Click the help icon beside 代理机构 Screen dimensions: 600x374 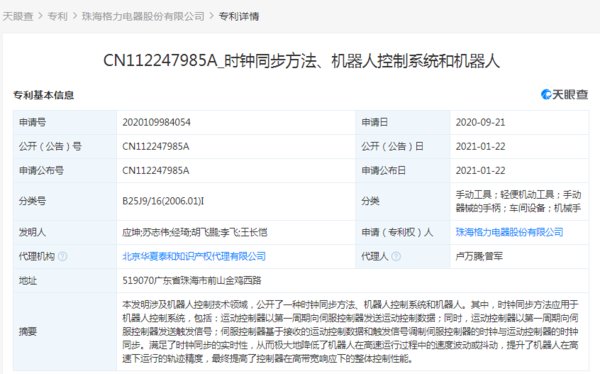click(62, 256)
